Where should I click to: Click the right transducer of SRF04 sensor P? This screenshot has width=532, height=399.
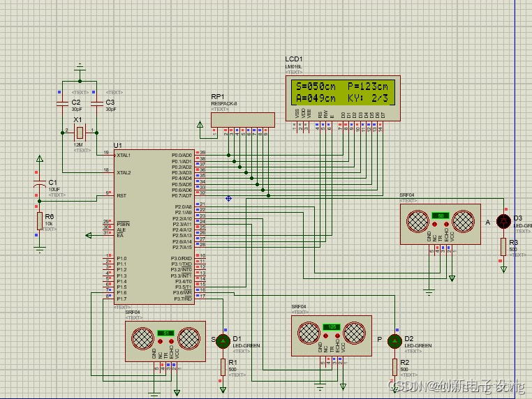click(x=354, y=333)
